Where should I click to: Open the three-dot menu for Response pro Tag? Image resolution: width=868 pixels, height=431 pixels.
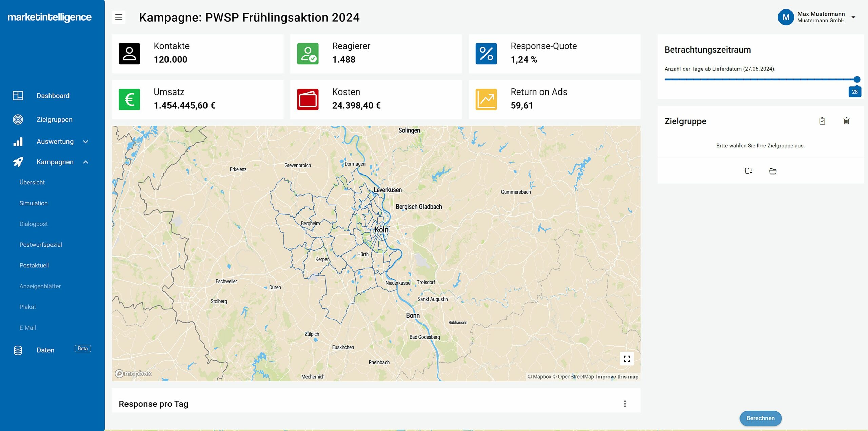click(x=625, y=404)
